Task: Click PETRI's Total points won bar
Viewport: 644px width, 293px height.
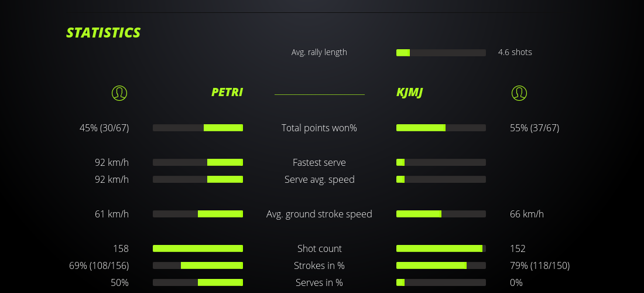Action: pyautogui.click(x=198, y=128)
